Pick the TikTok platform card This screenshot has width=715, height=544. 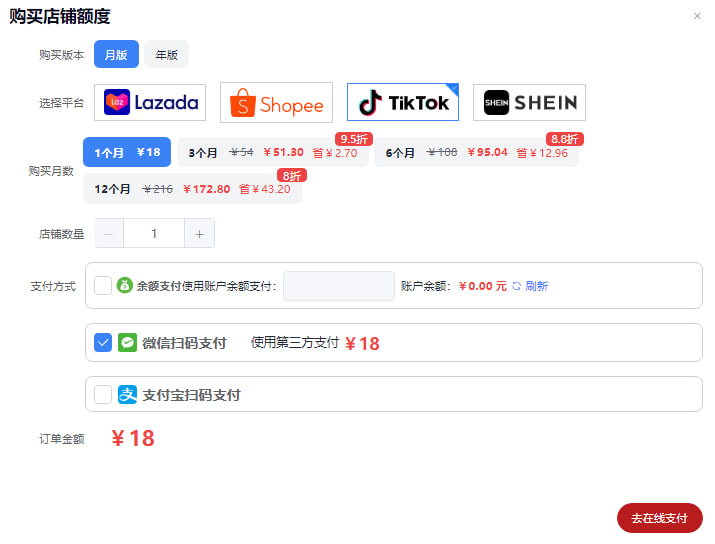point(403,102)
